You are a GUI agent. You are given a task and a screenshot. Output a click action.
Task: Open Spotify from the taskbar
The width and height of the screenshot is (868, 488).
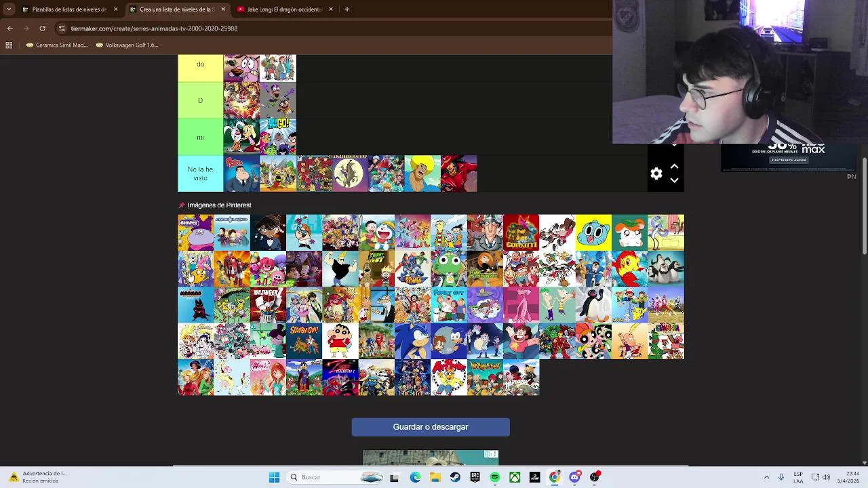tap(495, 477)
